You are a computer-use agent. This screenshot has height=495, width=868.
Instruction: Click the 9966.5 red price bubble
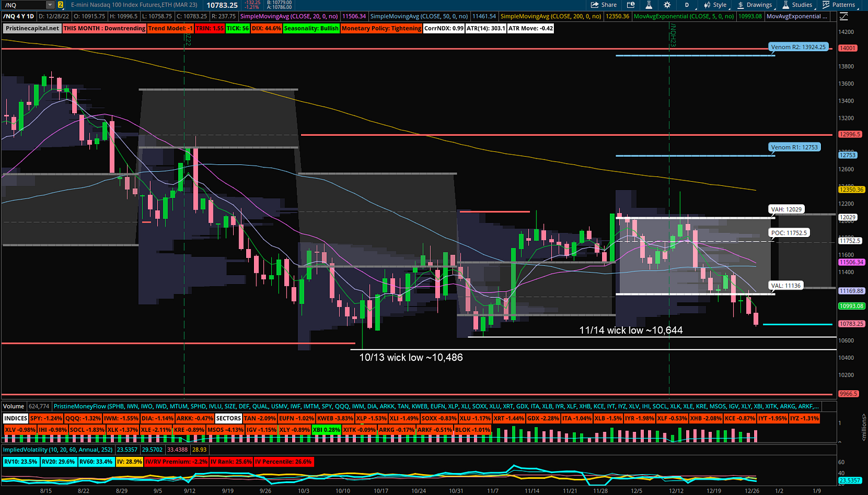point(848,394)
